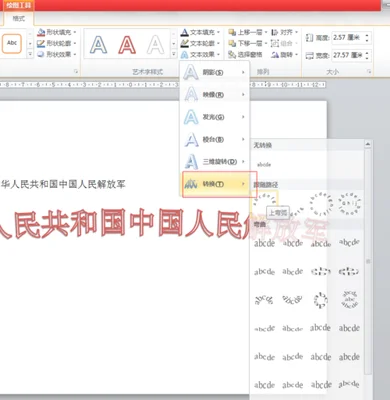
Task: Apply the Arch Down Pour warp transform
Action: click(x=293, y=300)
